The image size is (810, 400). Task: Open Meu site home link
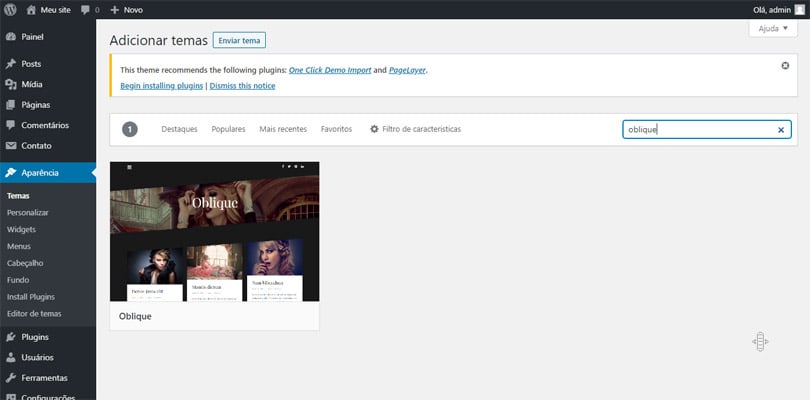[x=49, y=10]
